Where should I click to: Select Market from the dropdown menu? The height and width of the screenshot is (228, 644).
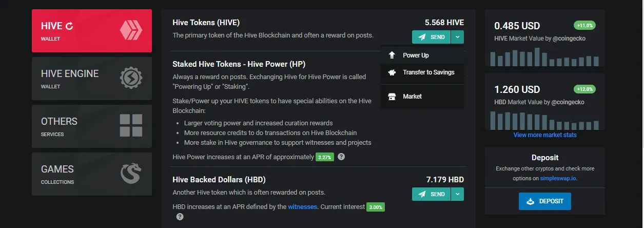pyautogui.click(x=422, y=97)
